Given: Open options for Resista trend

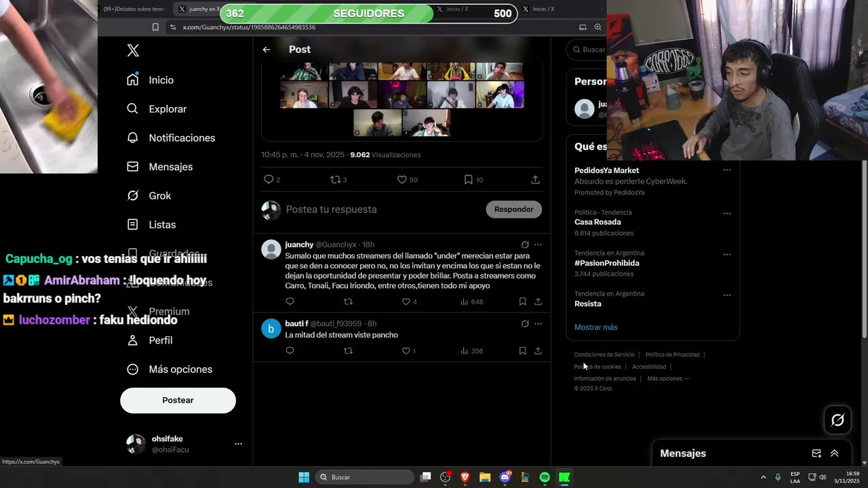Looking at the screenshot, I should pos(727,296).
